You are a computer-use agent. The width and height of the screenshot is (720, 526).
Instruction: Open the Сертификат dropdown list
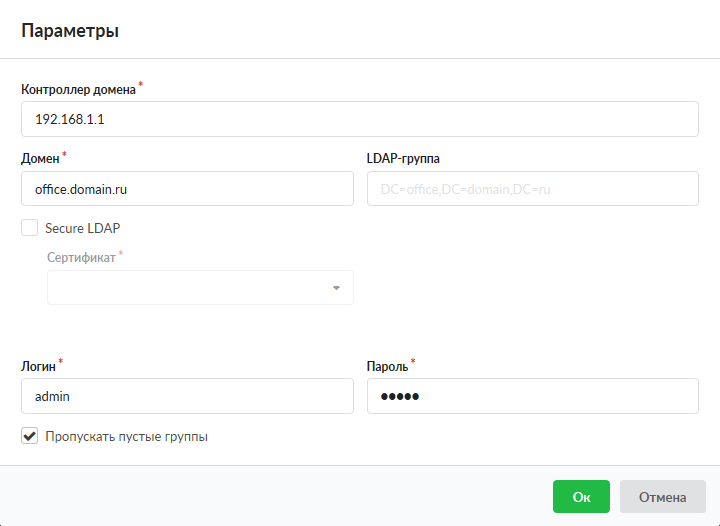click(200, 288)
